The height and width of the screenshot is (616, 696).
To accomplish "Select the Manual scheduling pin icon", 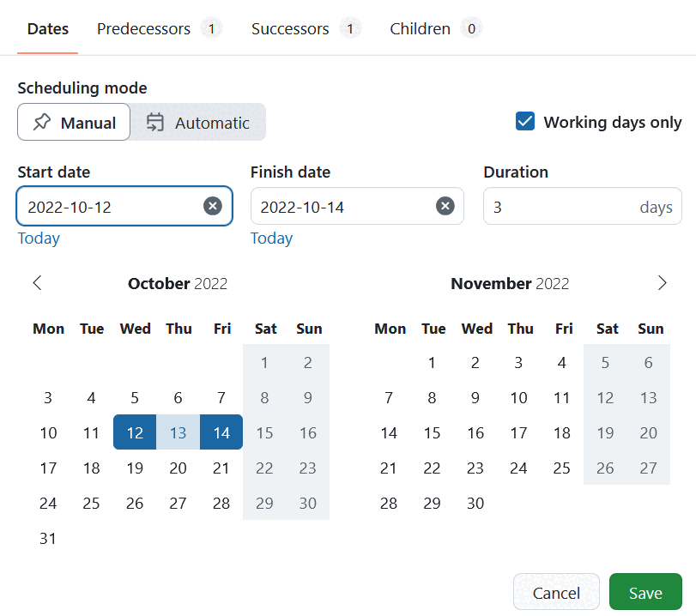I will point(41,122).
